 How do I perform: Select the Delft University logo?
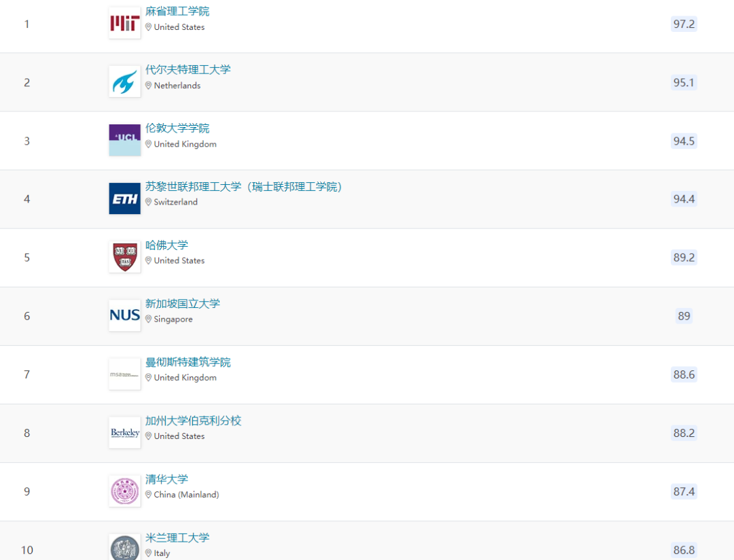point(124,81)
